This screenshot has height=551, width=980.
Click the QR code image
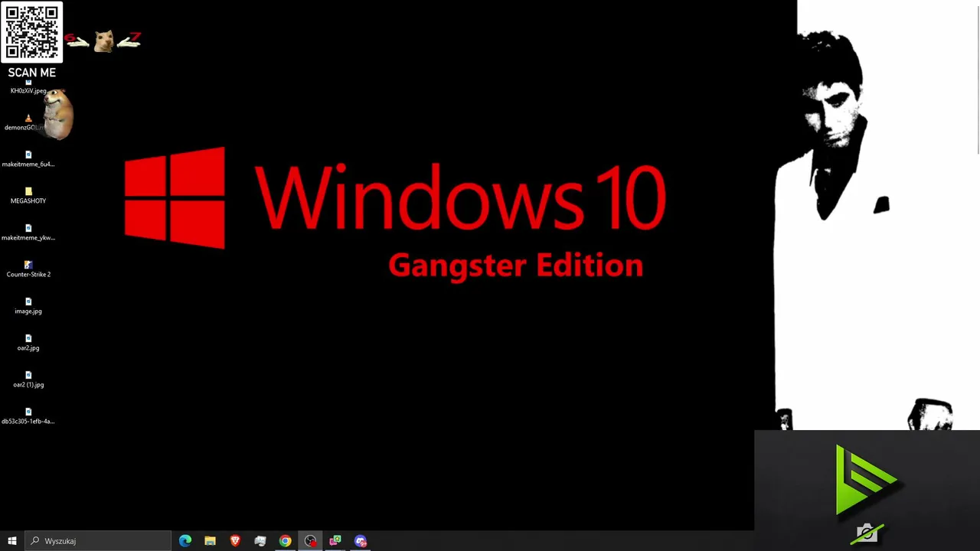(x=31, y=32)
